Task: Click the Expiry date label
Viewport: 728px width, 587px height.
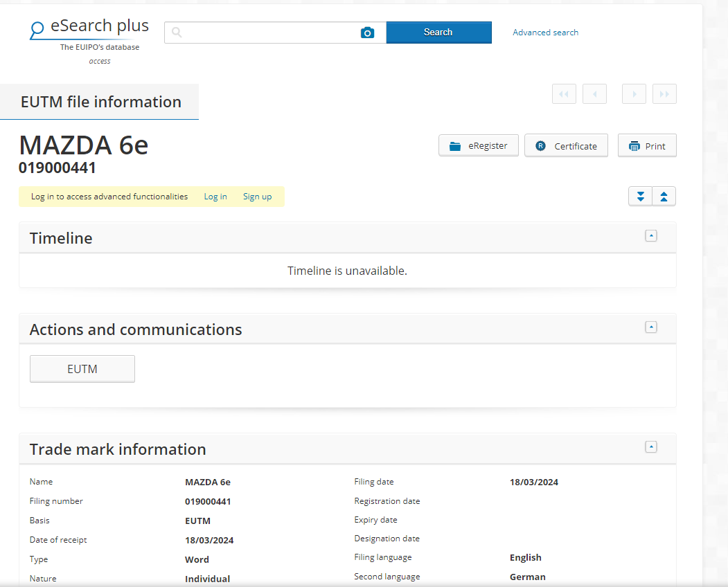Action: pos(375,520)
